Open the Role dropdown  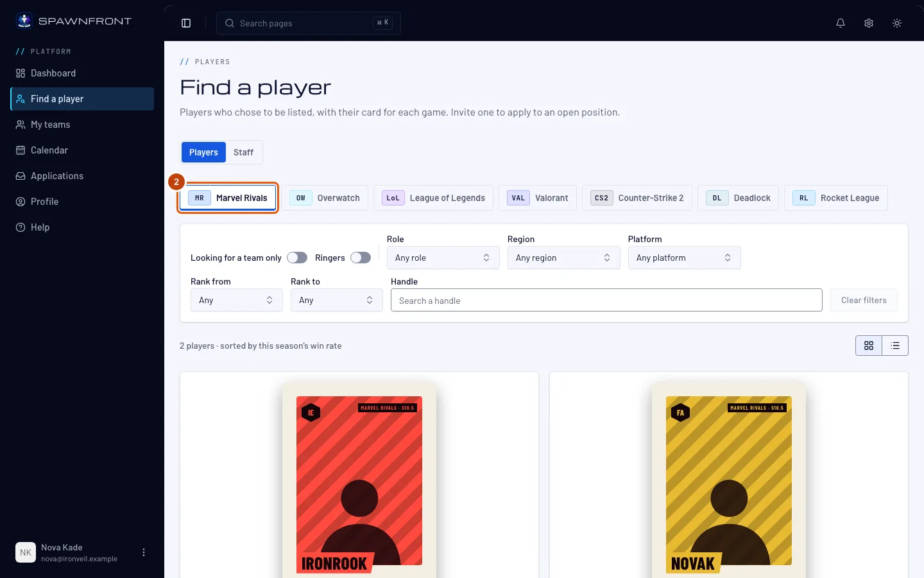point(443,258)
